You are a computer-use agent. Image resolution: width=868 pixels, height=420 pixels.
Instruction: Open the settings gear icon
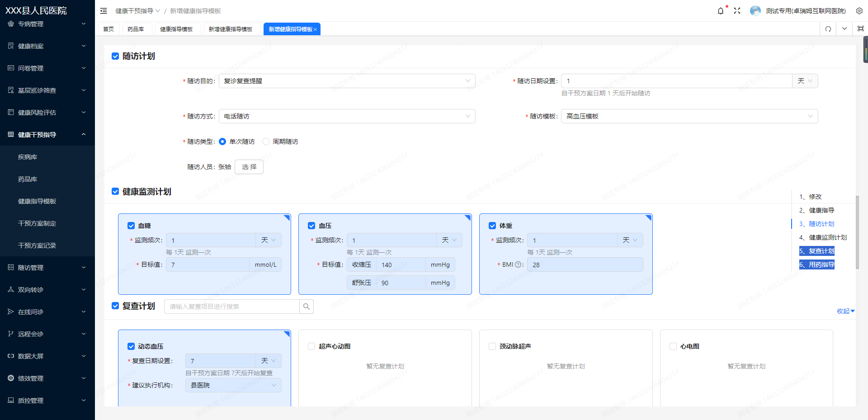coord(859,11)
